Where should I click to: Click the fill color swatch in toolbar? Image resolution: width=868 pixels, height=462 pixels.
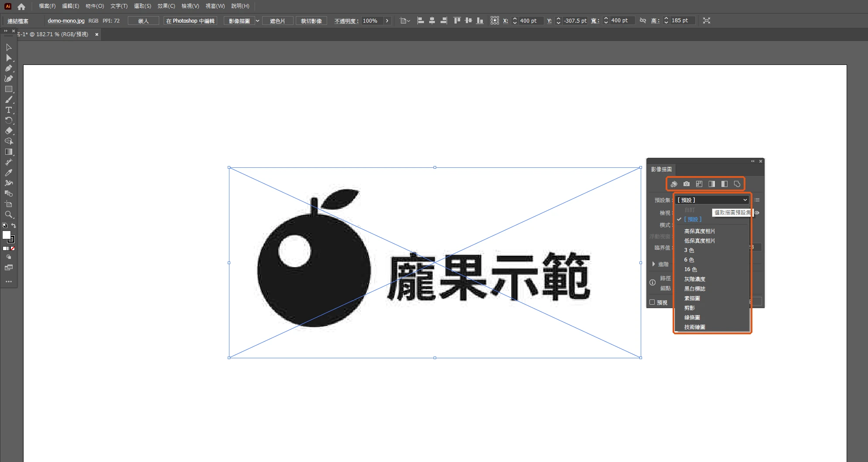7,235
